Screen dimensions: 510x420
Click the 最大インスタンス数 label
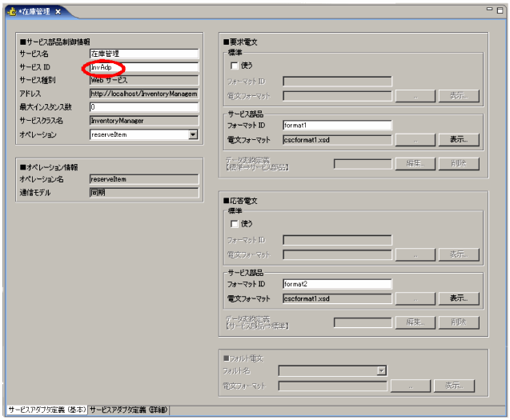pyautogui.click(x=46, y=107)
